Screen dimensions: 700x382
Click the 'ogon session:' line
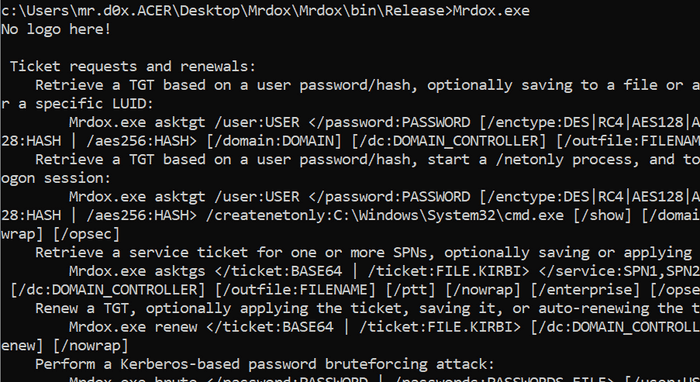click(x=56, y=179)
